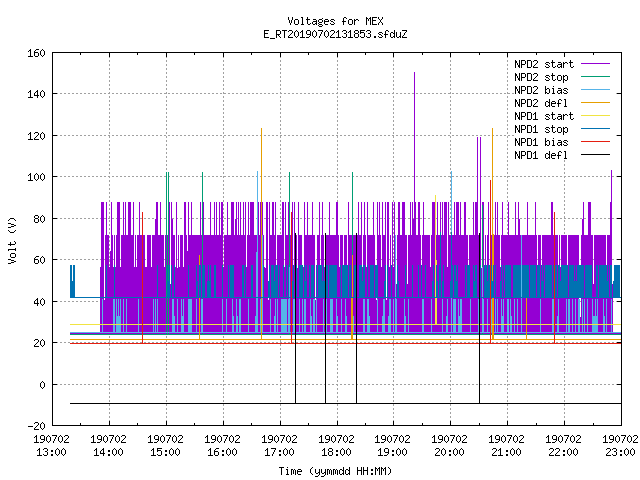Click the chart title 'Voltages for MEX'
Image resolution: width=640 pixels, height=480 pixels.
(335, 21)
